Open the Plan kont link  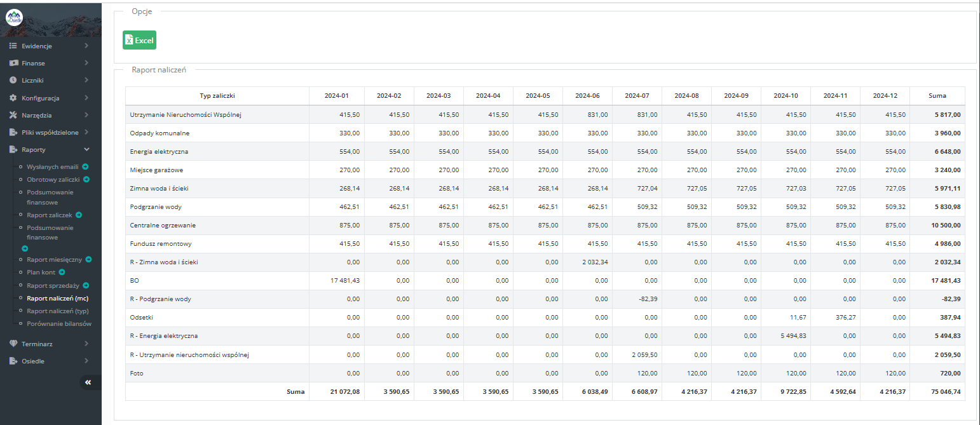[x=41, y=272]
